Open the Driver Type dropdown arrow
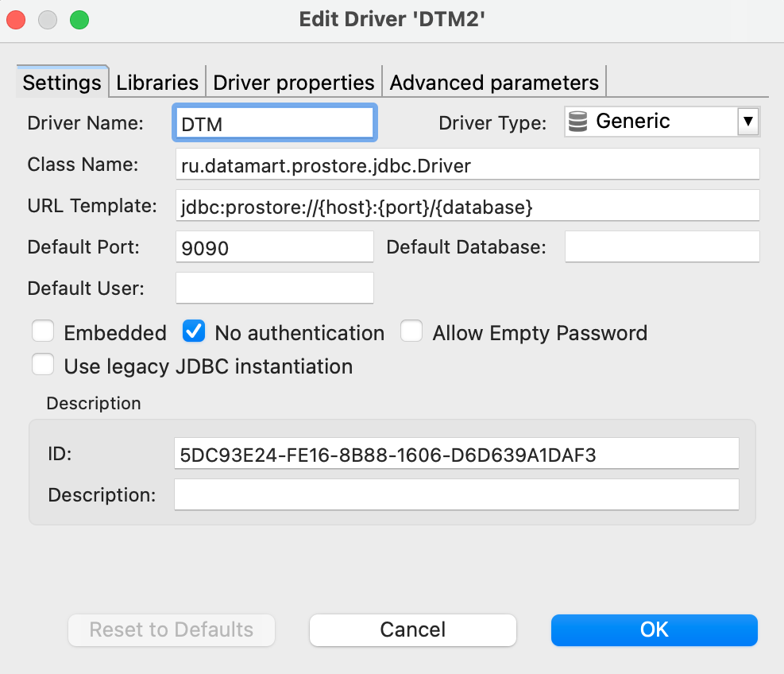 747,122
